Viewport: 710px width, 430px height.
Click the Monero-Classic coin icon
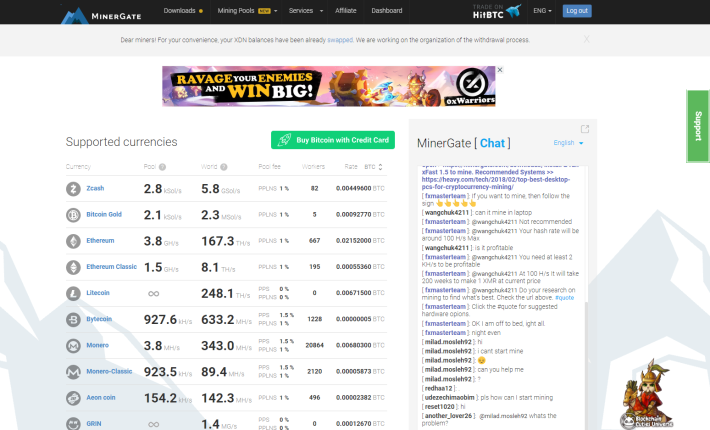[73, 372]
